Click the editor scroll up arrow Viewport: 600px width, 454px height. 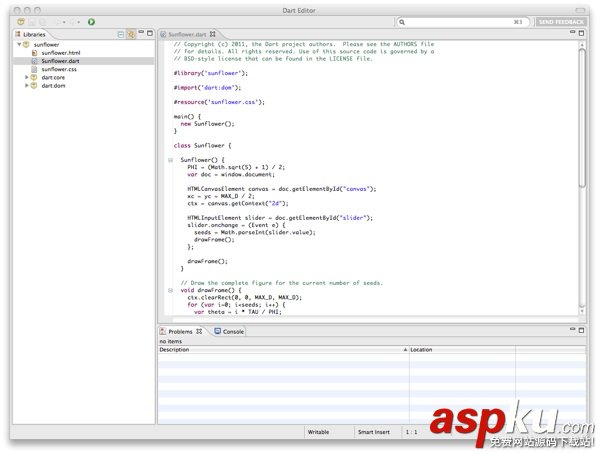[x=582, y=45]
